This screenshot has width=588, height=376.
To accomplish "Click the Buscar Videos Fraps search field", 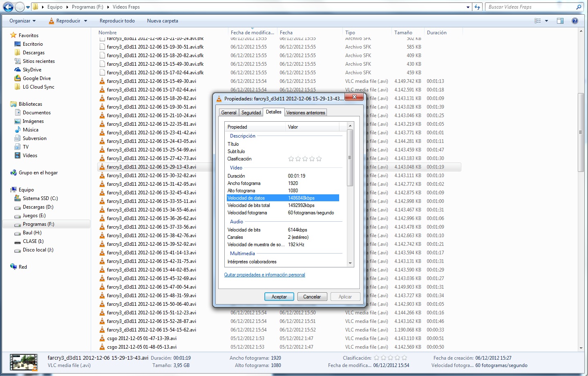I will coord(531,7).
